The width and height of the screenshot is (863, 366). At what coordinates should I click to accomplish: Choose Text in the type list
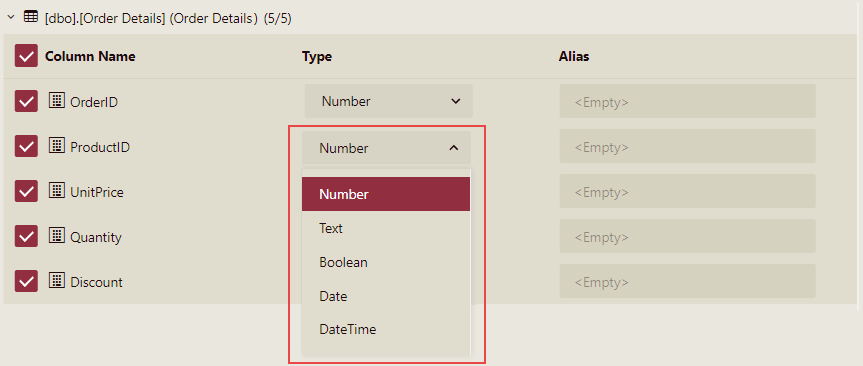click(386, 228)
